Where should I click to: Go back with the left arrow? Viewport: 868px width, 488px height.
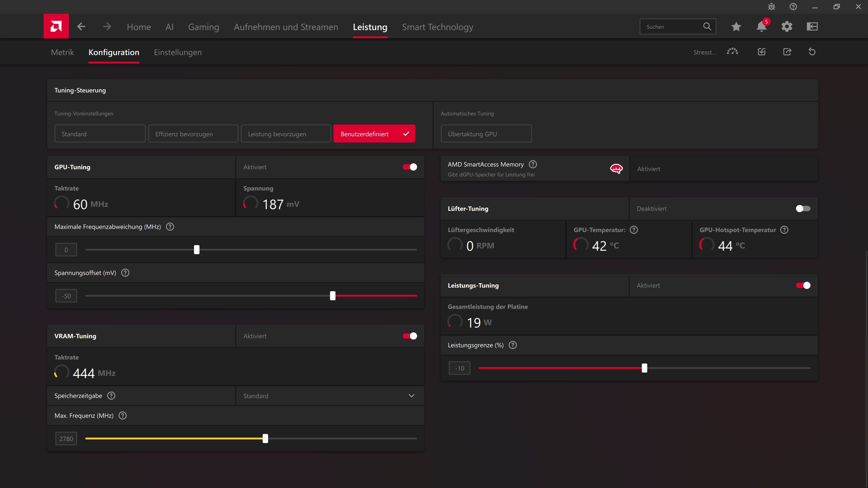click(81, 27)
